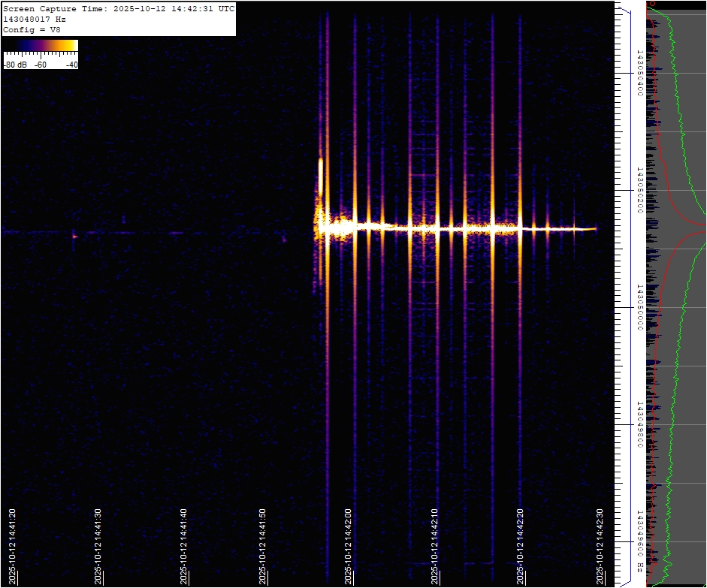The image size is (707, 588).
Task: Click the 143048017 Hz frequency readout
Action: [x=39, y=20]
